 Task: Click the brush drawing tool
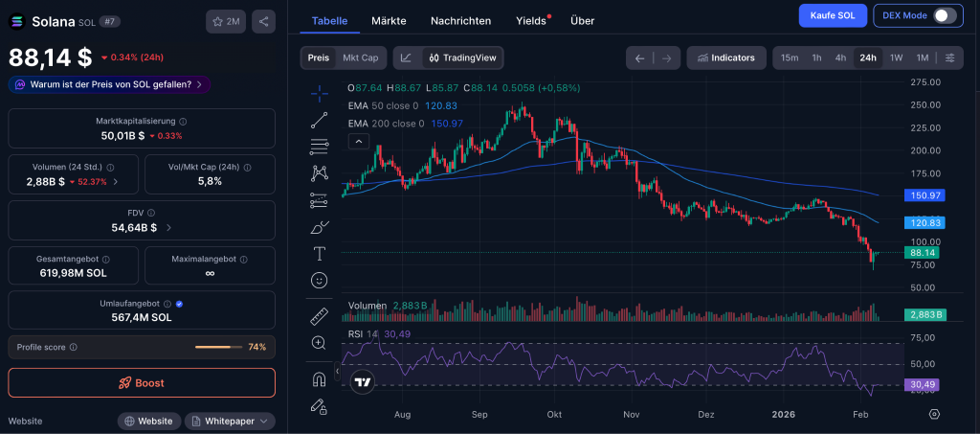pos(320,227)
